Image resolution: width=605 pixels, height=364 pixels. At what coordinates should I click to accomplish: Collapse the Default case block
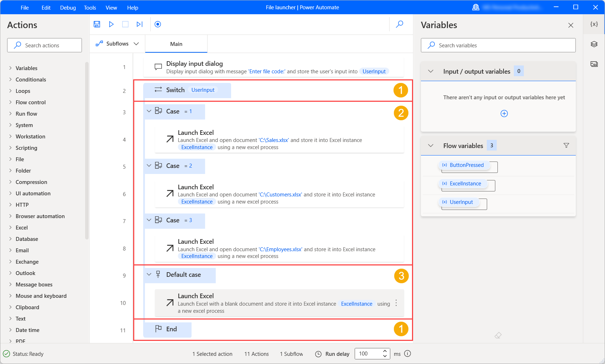(149, 275)
